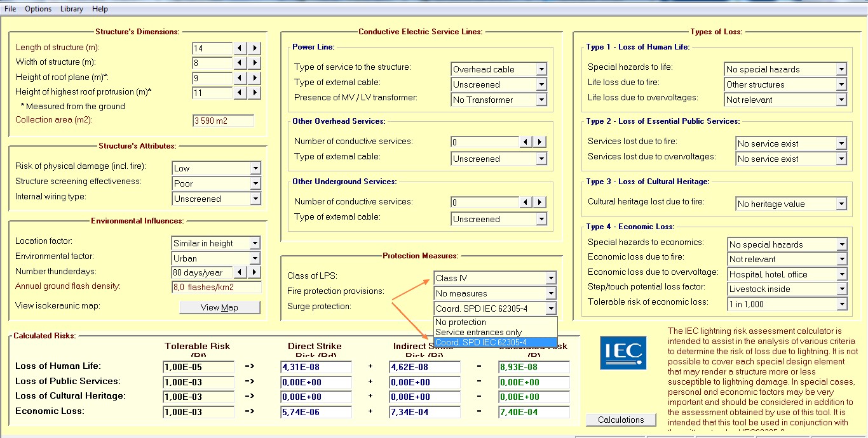Decrease width of structure with left arrow

click(240, 63)
